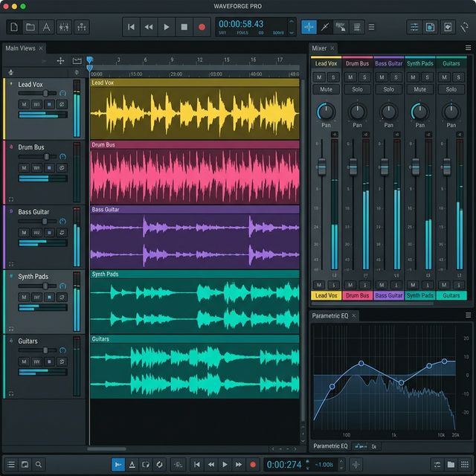Rewind using top transport button
The height and width of the screenshot is (476, 476).
click(x=149, y=27)
